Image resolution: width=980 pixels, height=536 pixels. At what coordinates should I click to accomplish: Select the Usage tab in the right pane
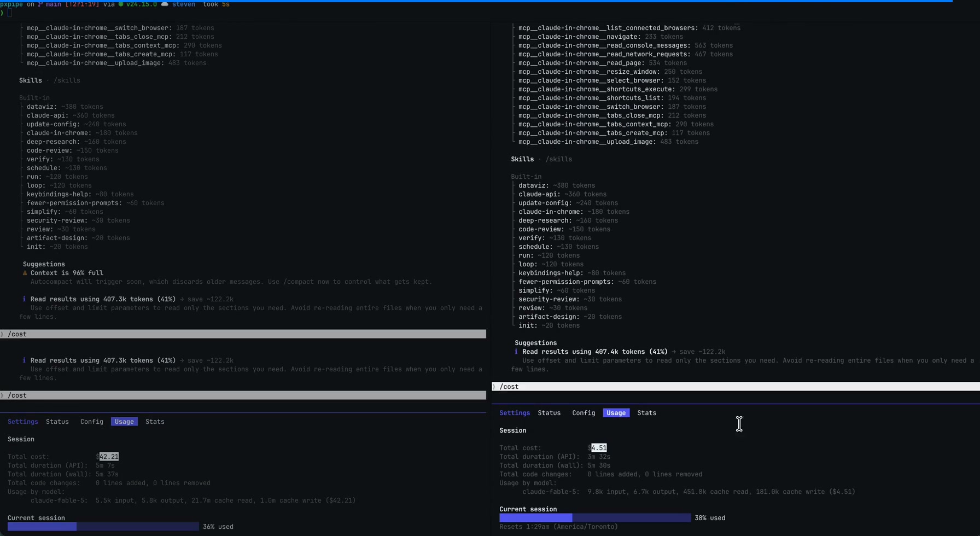[x=616, y=413]
